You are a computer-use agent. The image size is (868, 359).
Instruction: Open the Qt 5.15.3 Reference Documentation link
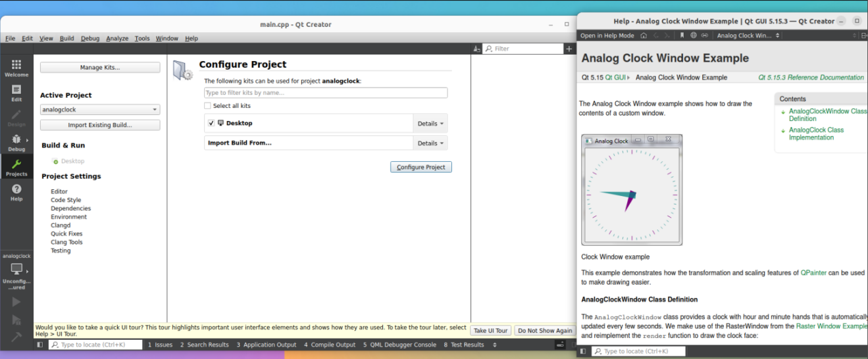pyautogui.click(x=811, y=78)
